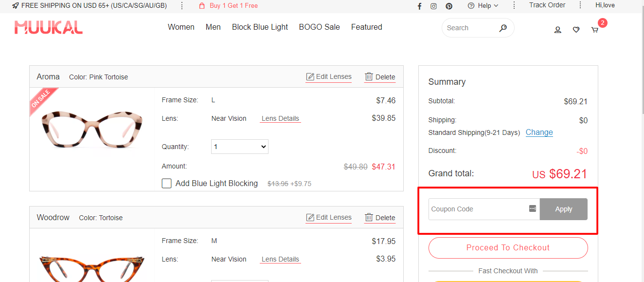Click Aroma's Edit Lenses pencil icon
Screen dimensions: 644x282
click(x=310, y=76)
